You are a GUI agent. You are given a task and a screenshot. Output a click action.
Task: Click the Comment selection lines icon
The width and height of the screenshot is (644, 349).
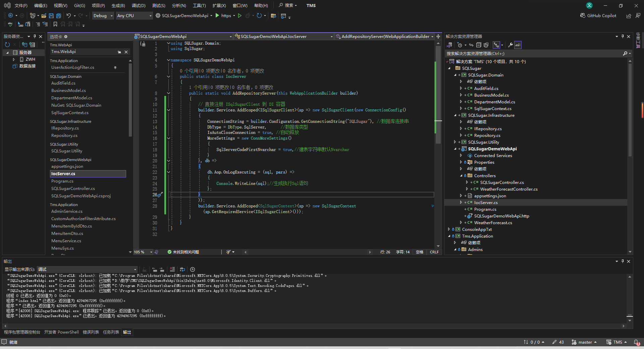[38, 24]
